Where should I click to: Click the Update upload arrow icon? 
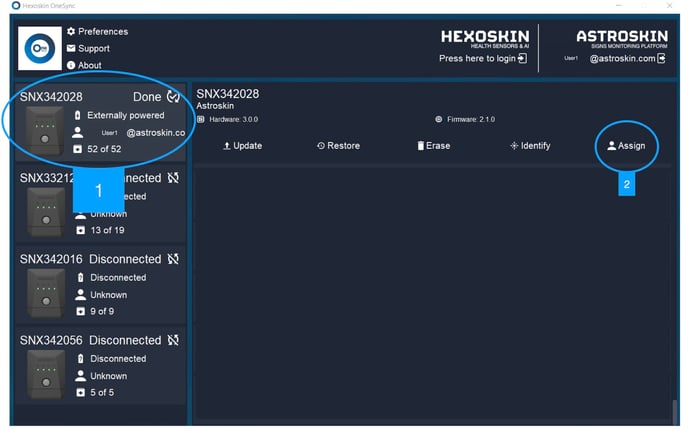227,146
